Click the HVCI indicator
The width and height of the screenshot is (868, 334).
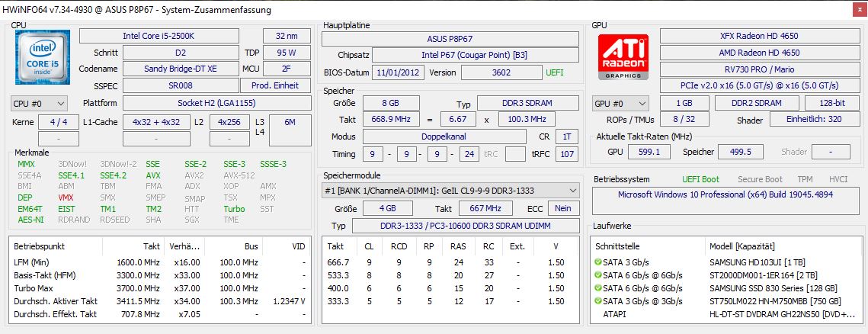pyautogui.click(x=838, y=179)
